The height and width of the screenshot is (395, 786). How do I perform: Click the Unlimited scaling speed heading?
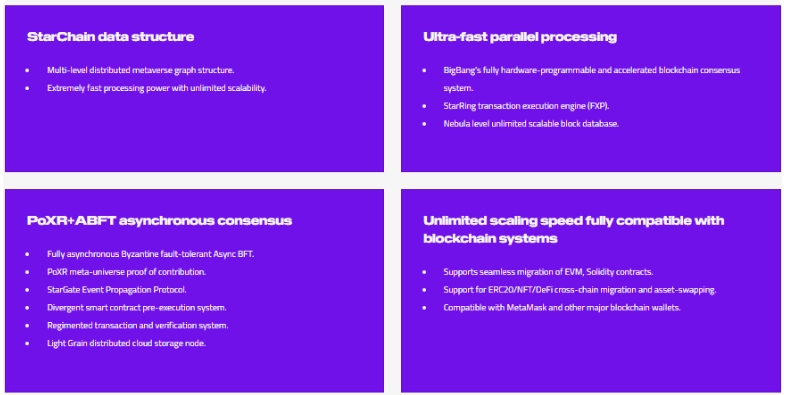(573, 229)
